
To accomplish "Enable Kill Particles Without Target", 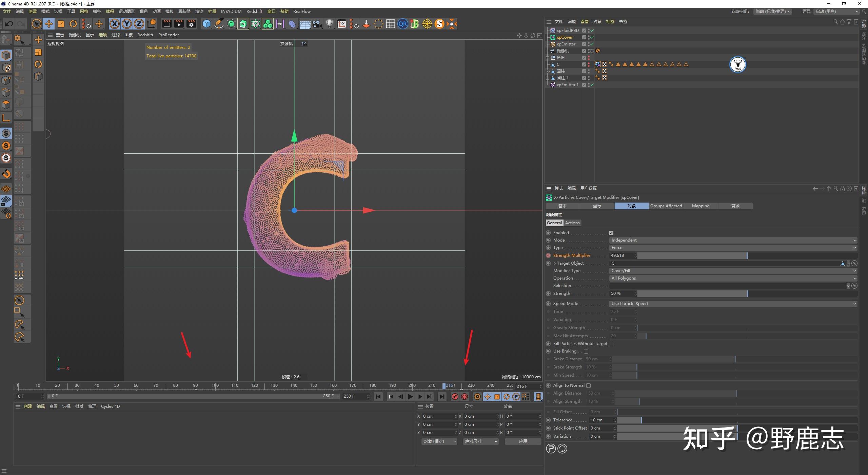I will tap(611, 344).
